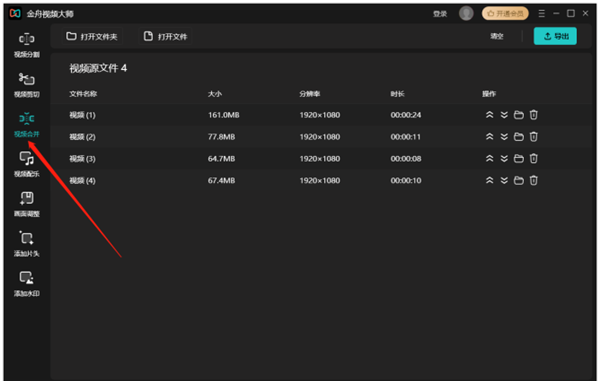Image resolution: width=600 pixels, height=381 pixels.
Task: Delete 视频 (1) with trash icon
Action: (x=533, y=115)
